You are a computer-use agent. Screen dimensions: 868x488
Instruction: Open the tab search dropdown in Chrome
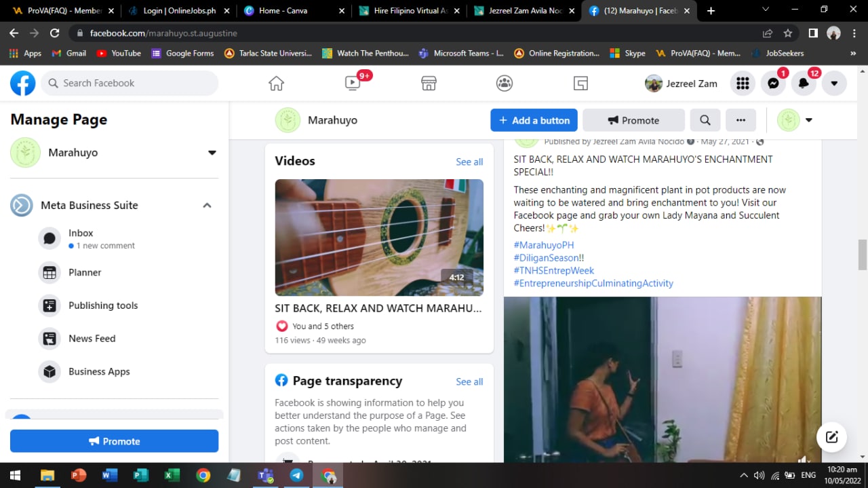[x=766, y=10]
